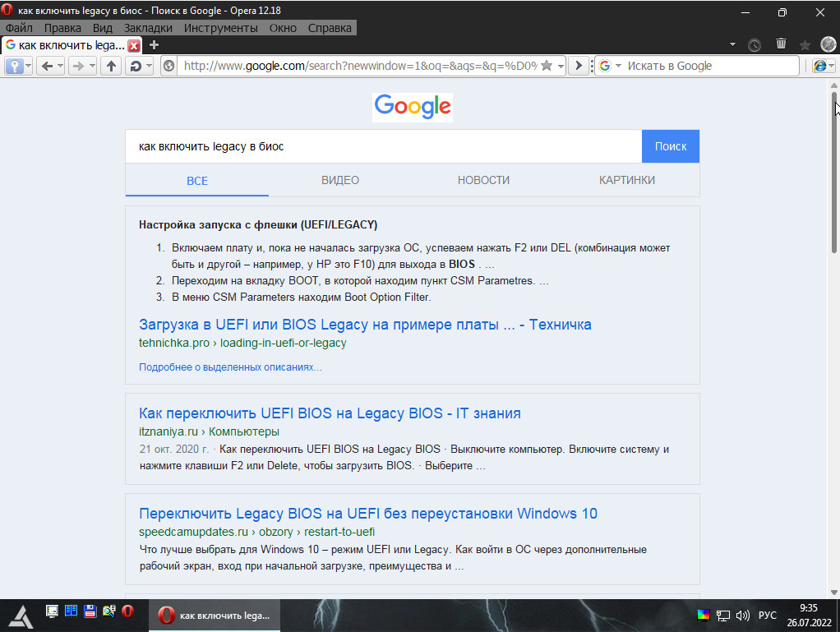Click the go arrow next to the address bar
Image resolution: width=840 pixels, height=632 pixels.
pyautogui.click(x=579, y=66)
